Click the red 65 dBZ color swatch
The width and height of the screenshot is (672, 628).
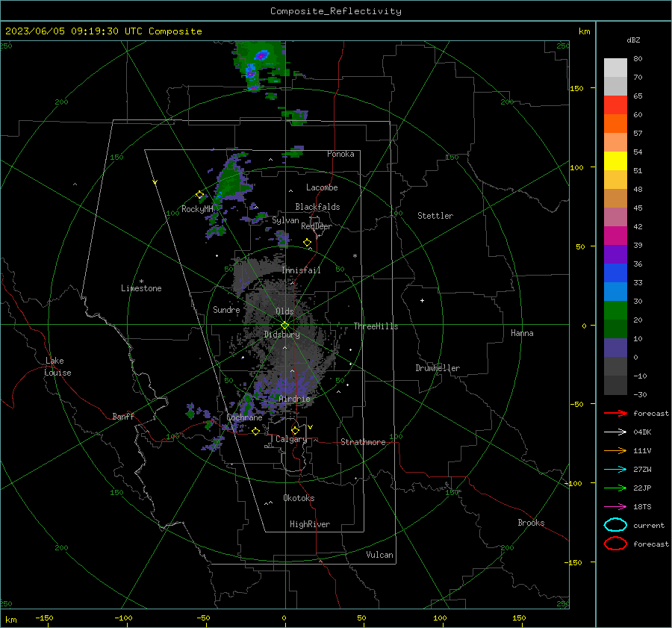click(x=615, y=105)
